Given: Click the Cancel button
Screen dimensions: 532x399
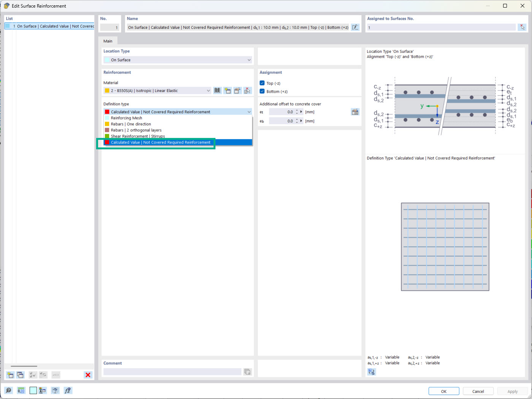Looking at the screenshot, I should coord(478,391).
